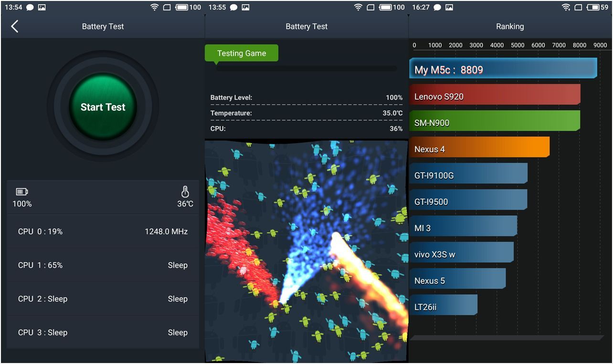Select the My M5c : 8809 bar
The width and height of the screenshot is (613, 364).
point(503,70)
